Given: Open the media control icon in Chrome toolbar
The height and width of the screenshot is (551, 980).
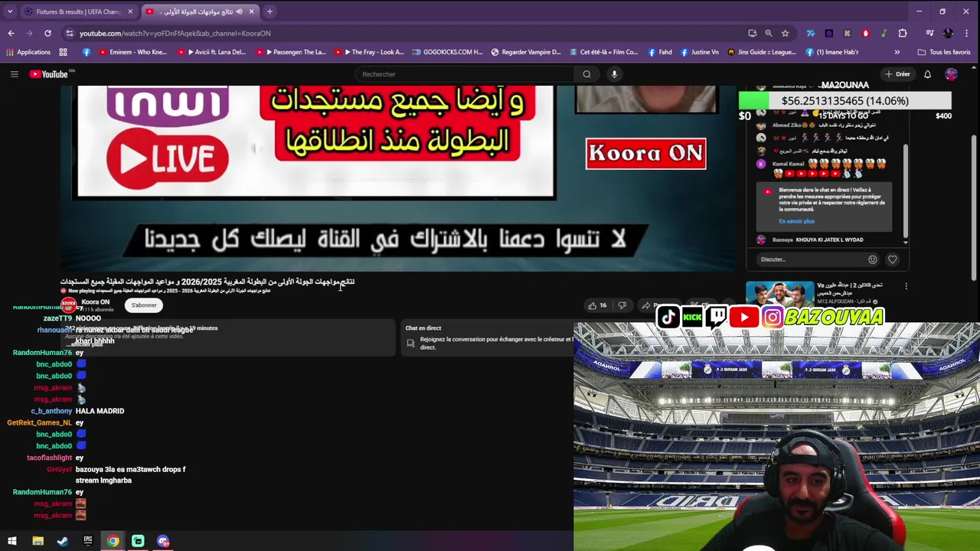Looking at the screenshot, I should pos(929,34).
